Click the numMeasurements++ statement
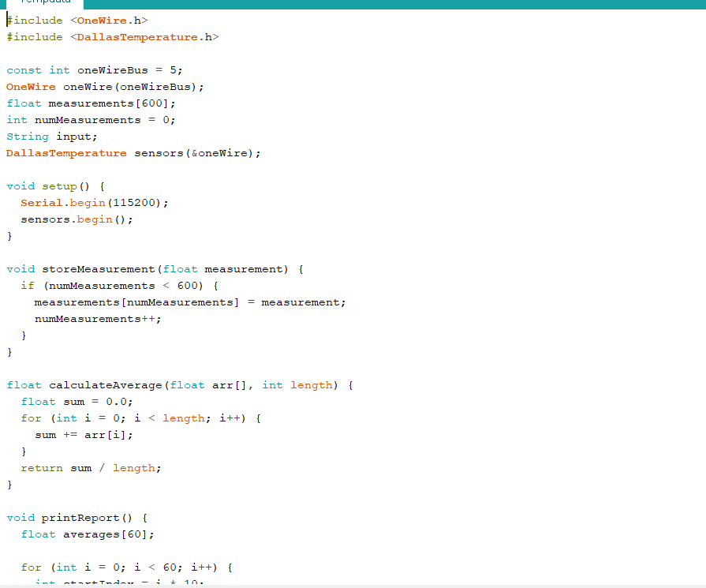Image resolution: width=706 pixels, height=588 pixels. [x=97, y=319]
